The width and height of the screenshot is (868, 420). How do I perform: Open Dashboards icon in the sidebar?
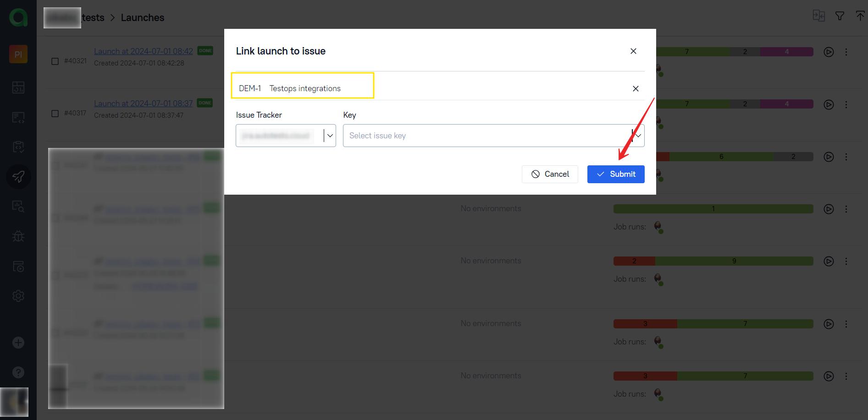pyautogui.click(x=18, y=87)
